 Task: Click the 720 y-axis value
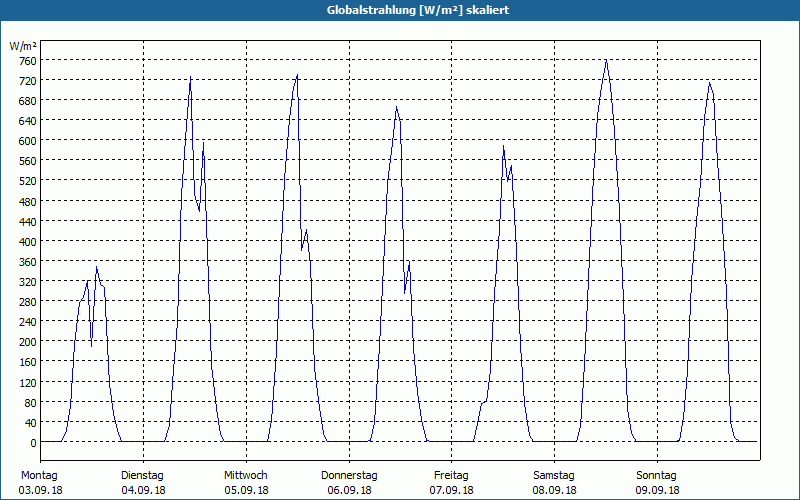point(27,81)
